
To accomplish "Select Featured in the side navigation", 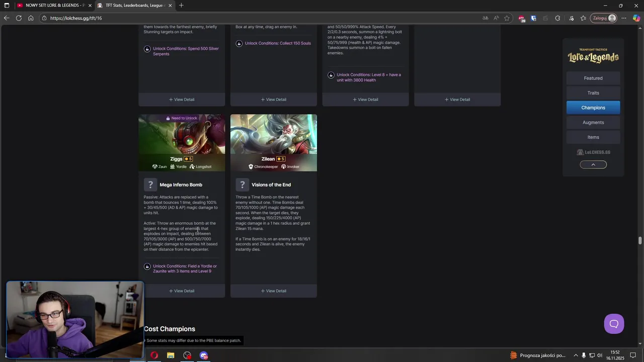I will pyautogui.click(x=593, y=78).
